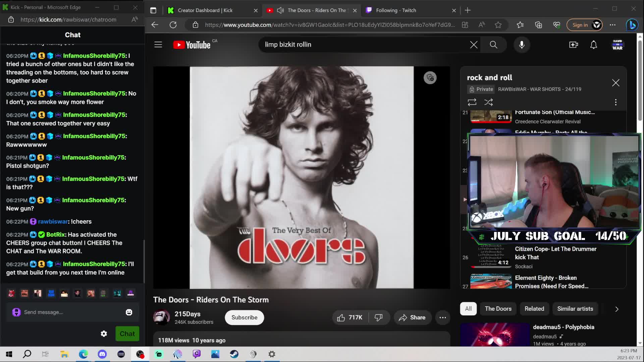Screen dimensions: 644x362
Task: Click the search magnifier button on YouTube
Action: click(x=493, y=45)
